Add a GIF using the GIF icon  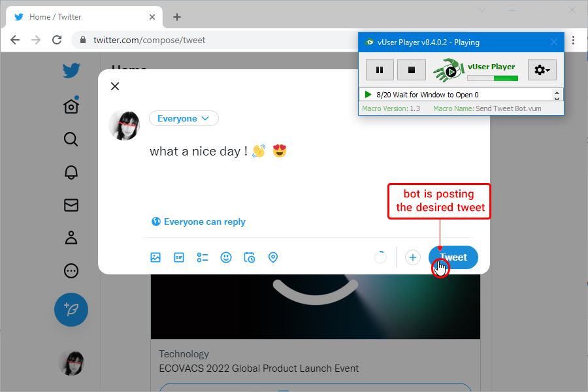(x=179, y=257)
